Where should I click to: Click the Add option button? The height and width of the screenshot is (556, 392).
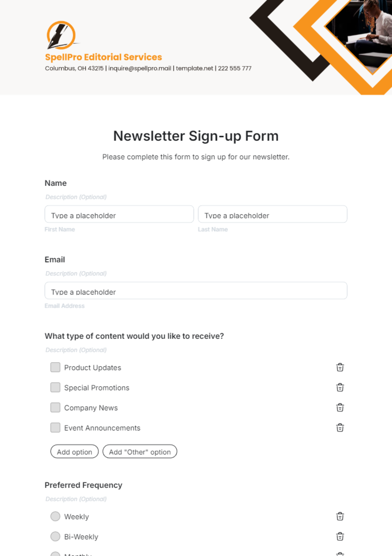(x=74, y=452)
